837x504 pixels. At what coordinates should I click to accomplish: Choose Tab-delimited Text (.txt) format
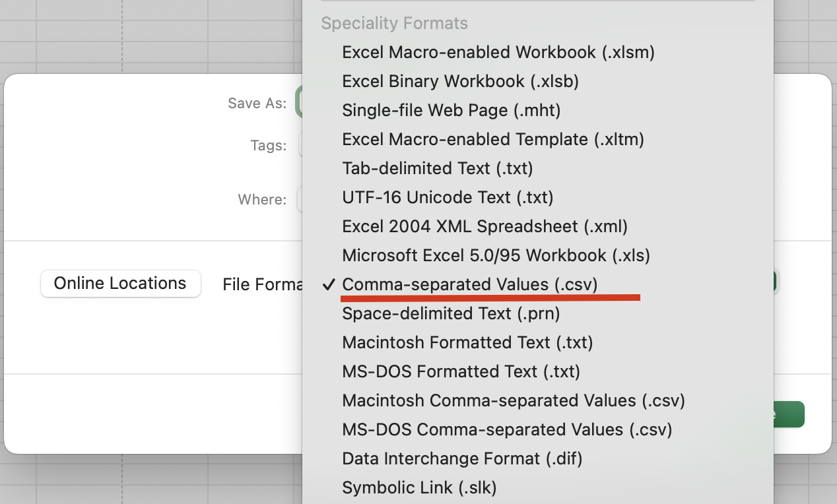click(x=437, y=168)
